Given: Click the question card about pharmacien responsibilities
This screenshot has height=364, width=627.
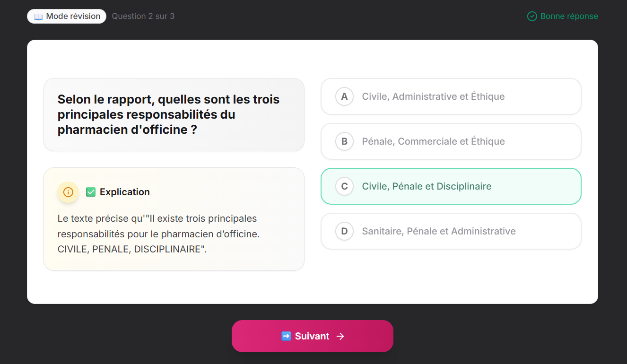Looking at the screenshot, I should click(x=174, y=114).
